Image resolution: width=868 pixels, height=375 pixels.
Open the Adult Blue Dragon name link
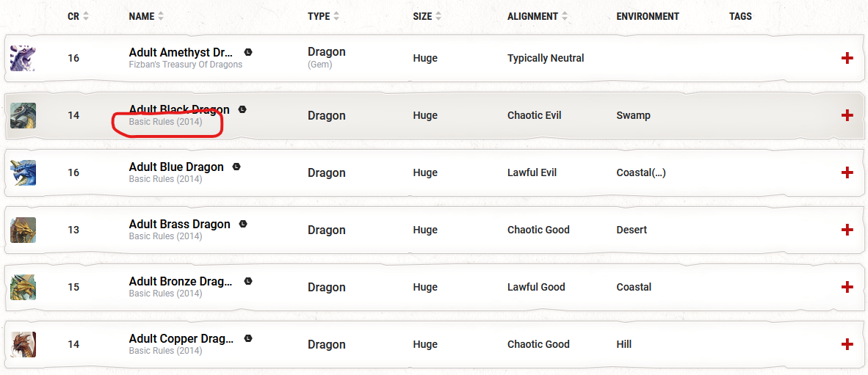[x=176, y=167]
